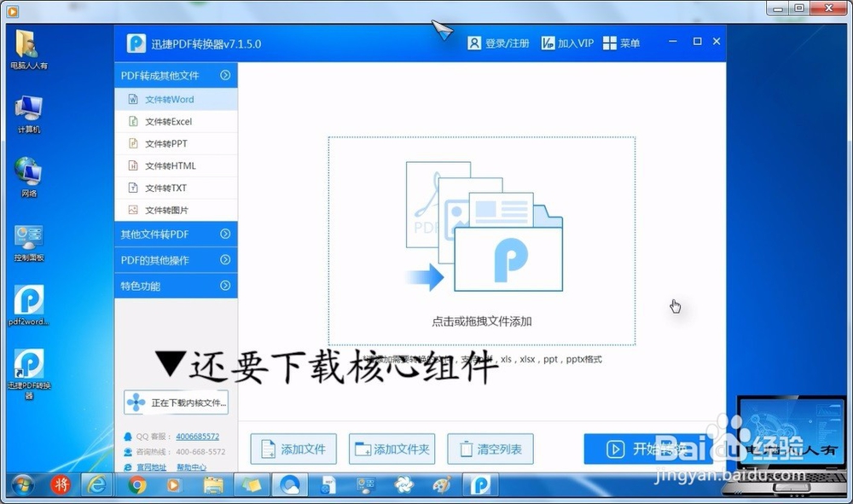Open the PDF转成其他文件 category header

click(176, 75)
